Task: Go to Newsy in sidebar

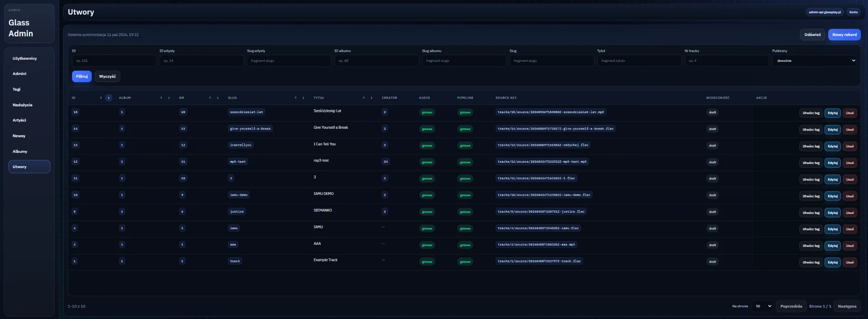Action: coord(29,136)
